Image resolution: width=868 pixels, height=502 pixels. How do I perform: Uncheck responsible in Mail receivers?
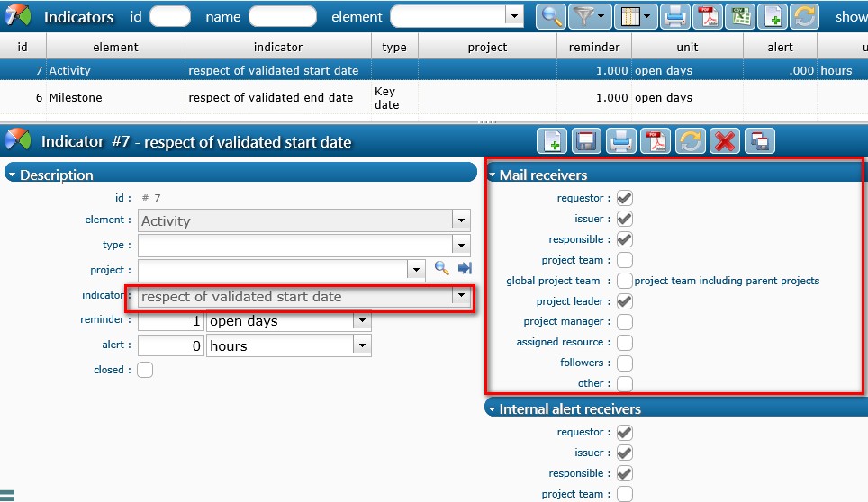pyautogui.click(x=624, y=239)
